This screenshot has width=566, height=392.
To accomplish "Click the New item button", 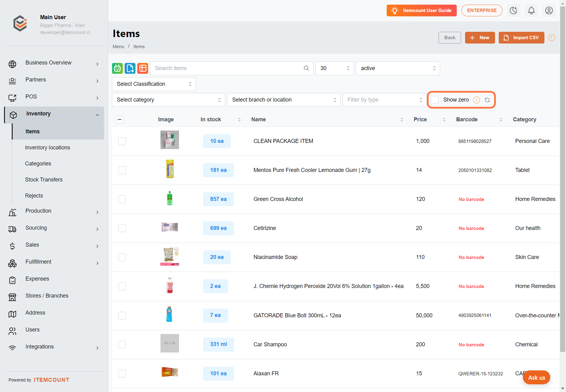I will coord(480,38).
